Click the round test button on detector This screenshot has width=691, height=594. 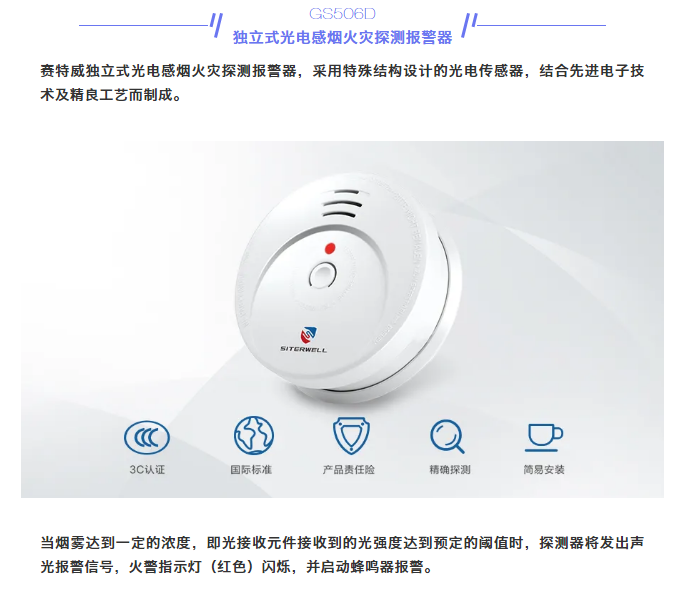click(x=323, y=276)
